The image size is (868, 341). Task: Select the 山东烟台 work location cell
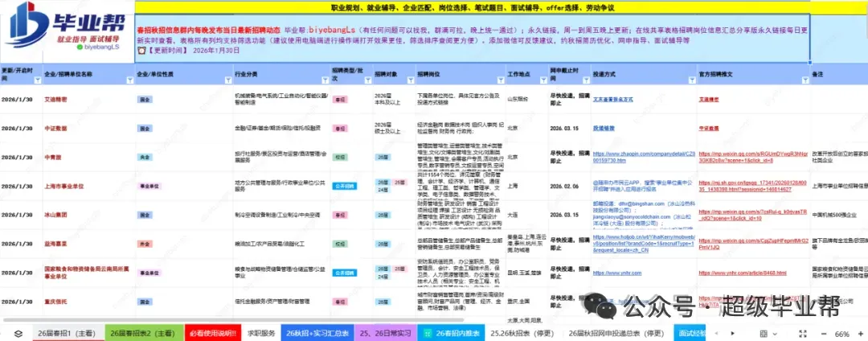[x=526, y=100]
